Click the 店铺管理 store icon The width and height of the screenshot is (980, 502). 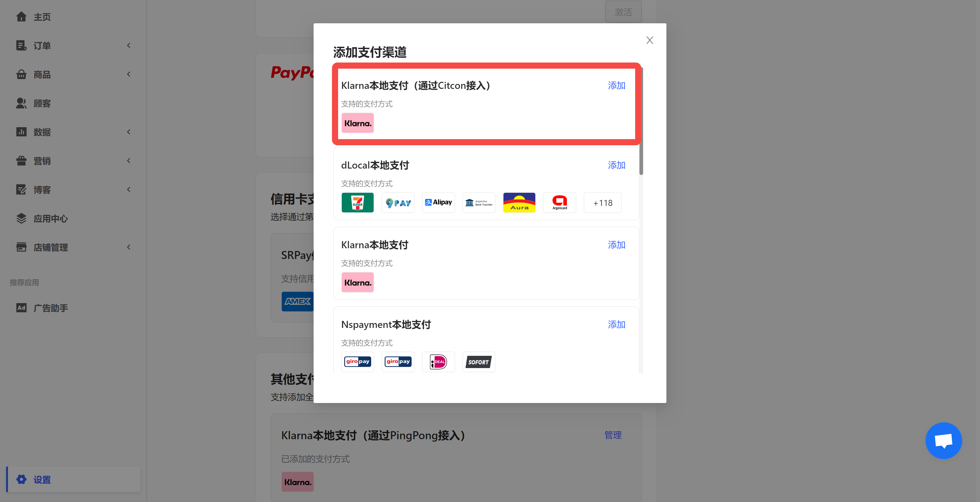click(21, 247)
